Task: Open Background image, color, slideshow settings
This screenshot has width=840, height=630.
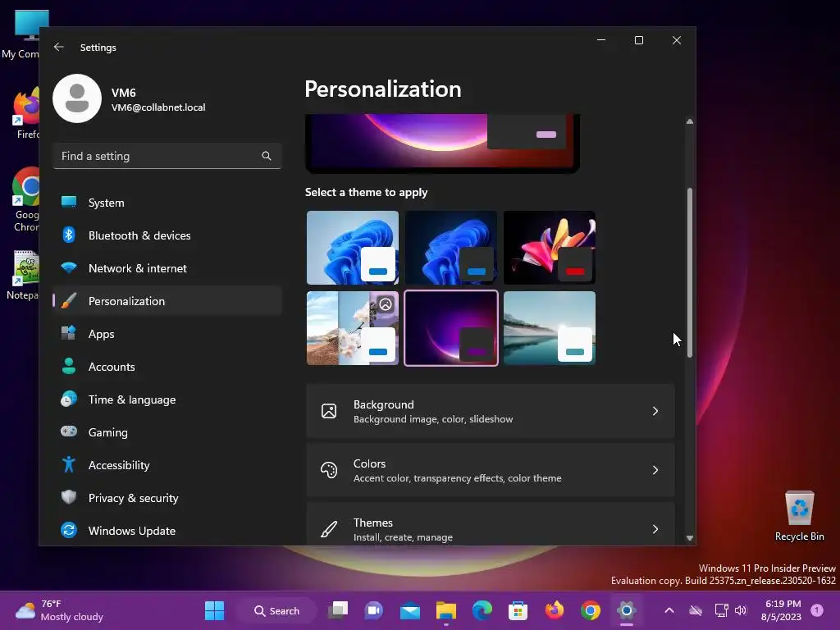Action: tap(491, 411)
